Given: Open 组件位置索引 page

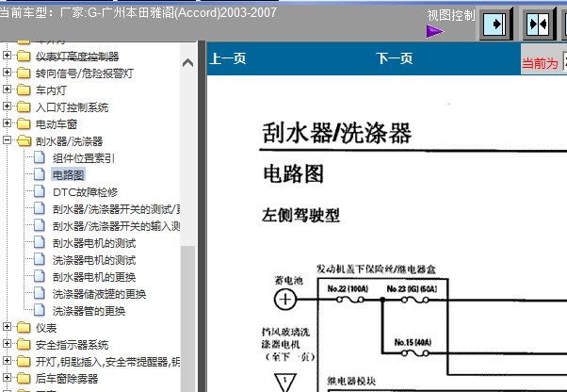Looking at the screenshot, I should pos(84,158).
